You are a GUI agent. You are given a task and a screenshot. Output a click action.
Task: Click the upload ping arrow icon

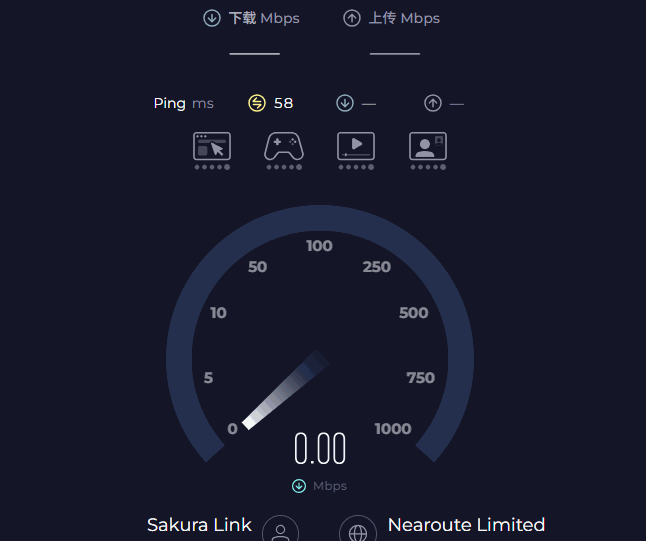(x=433, y=103)
